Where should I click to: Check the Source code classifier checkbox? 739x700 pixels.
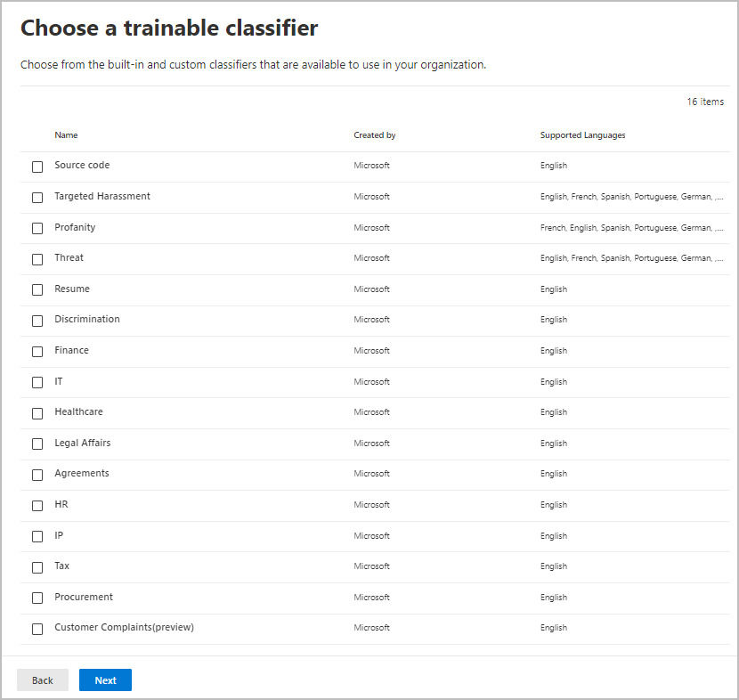tap(37, 167)
